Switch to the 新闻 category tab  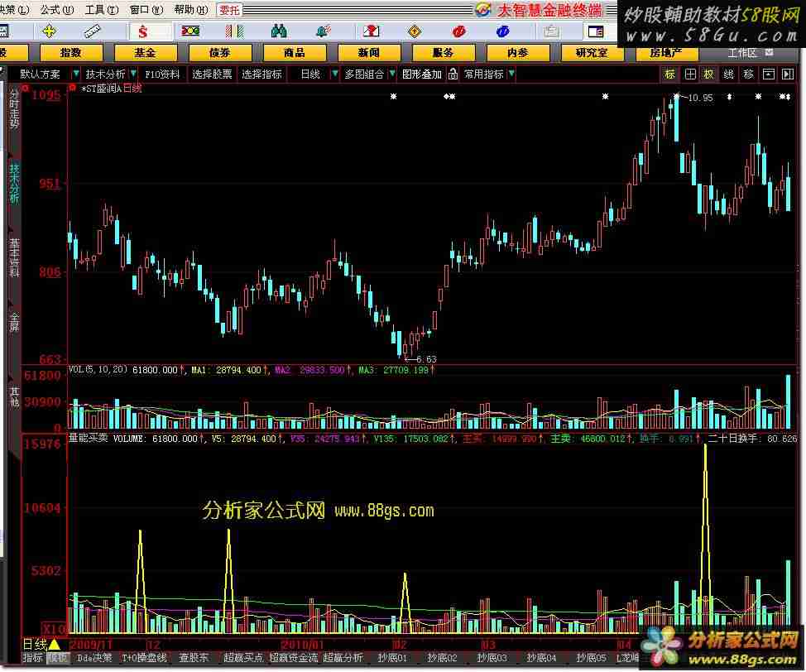pos(368,52)
